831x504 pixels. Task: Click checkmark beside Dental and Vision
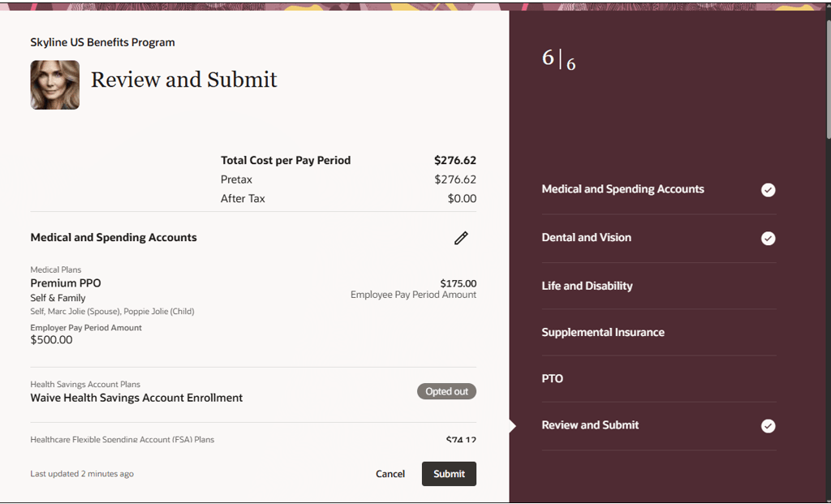(x=768, y=239)
